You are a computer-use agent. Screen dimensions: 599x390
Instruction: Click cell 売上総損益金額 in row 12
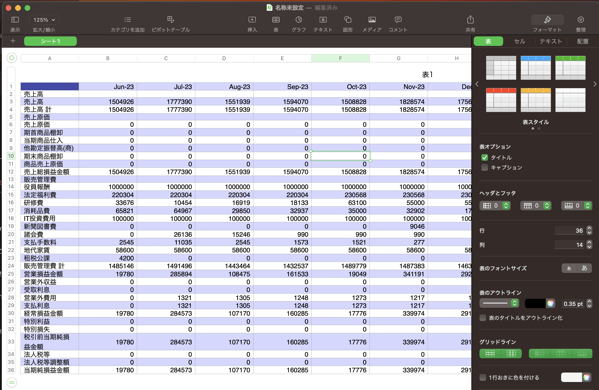[50, 172]
